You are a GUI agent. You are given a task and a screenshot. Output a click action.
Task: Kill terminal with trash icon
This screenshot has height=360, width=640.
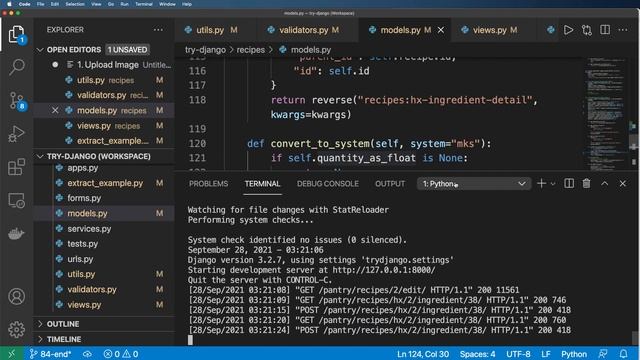coord(587,184)
